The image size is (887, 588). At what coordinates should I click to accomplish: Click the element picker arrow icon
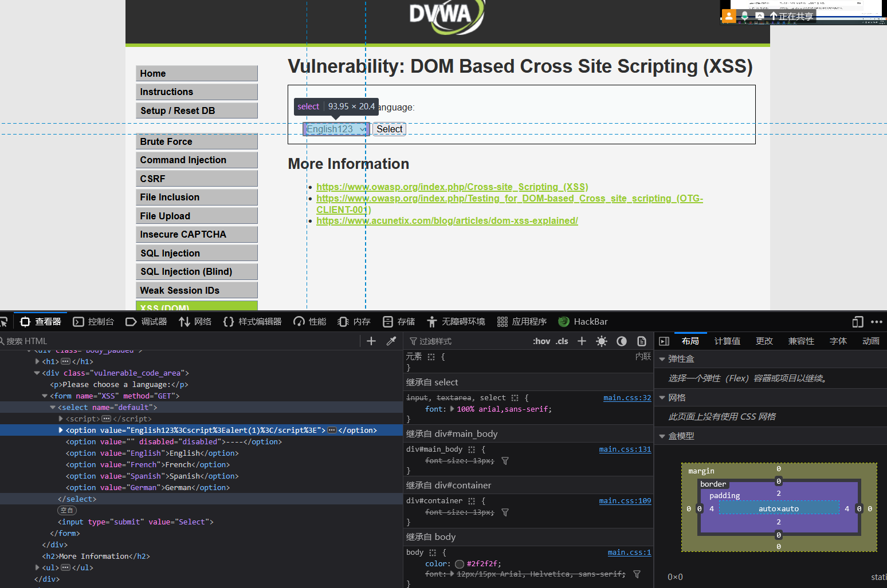pyautogui.click(x=3, y=322)
